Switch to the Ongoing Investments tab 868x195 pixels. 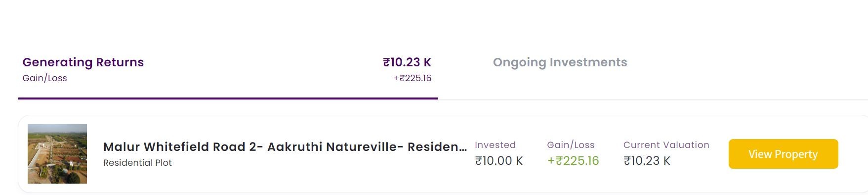pos(560,62)
